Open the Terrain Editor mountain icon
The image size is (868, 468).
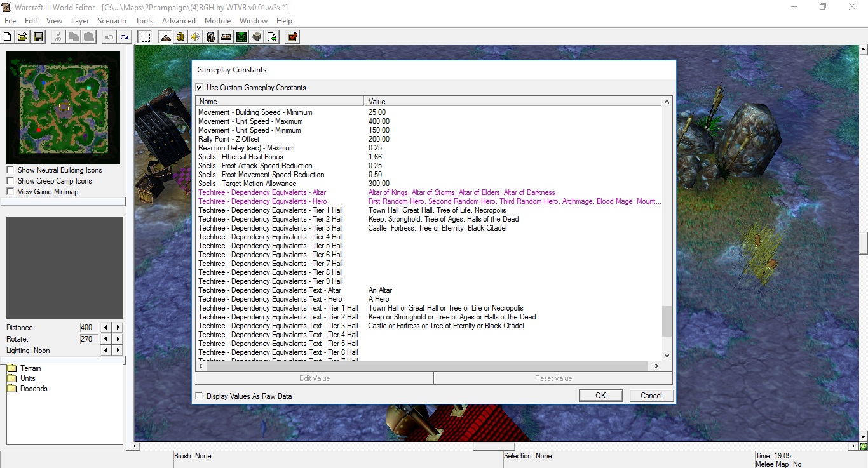coord(165,37)
